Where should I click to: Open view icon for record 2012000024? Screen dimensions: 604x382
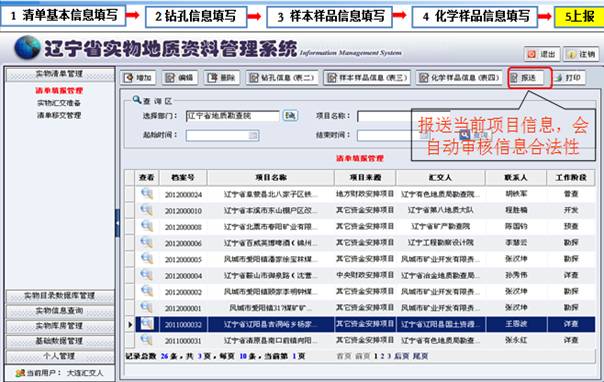pyautogui.click(x=147, y=193)
